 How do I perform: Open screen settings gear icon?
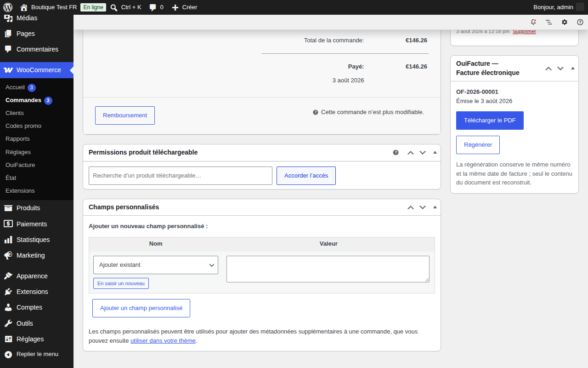click(x=565, y=22)
